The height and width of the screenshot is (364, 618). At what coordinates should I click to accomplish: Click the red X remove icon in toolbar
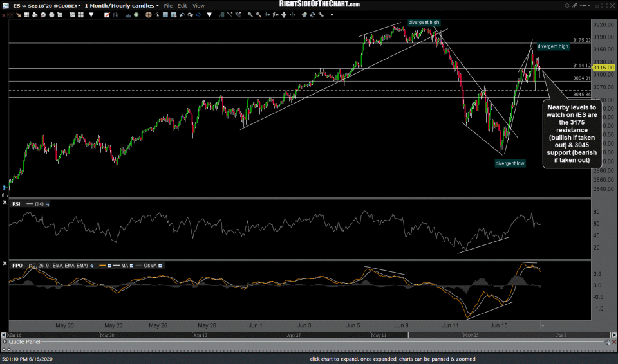click(x=3, y=15)
